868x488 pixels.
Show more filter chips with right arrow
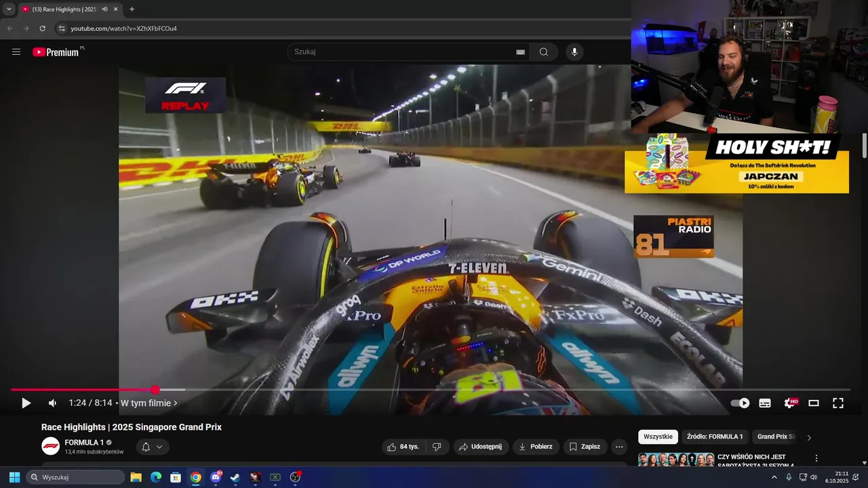point(809,437)
